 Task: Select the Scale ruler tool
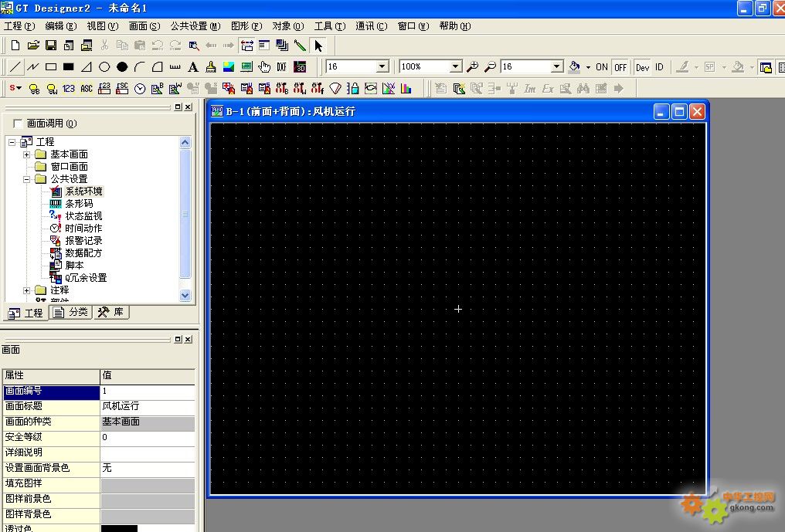click(175, 66)
